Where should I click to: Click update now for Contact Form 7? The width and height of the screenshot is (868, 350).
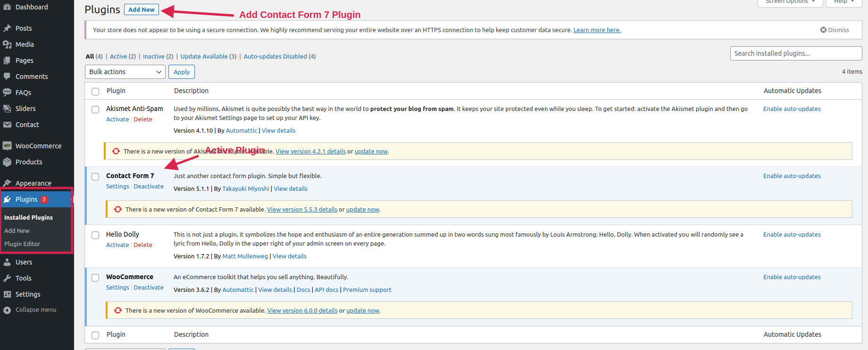click(363, 210)
